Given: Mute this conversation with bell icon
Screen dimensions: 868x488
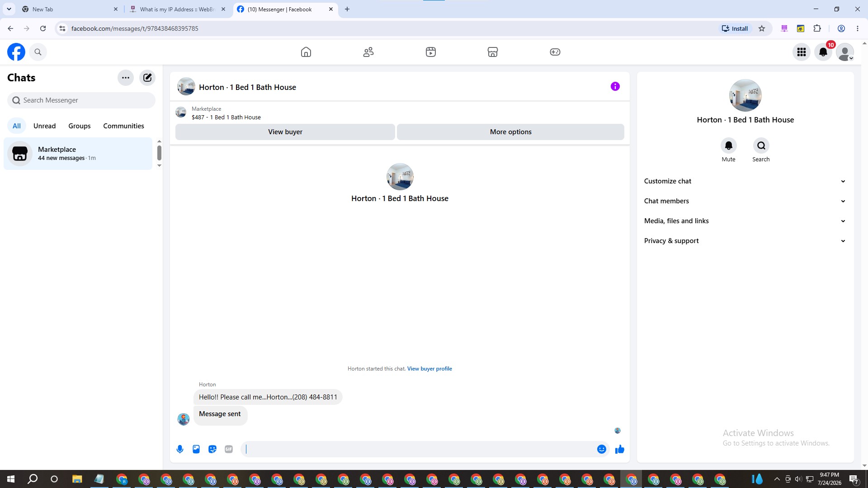Looking at the screenshot, I should (x=729, y=145).
